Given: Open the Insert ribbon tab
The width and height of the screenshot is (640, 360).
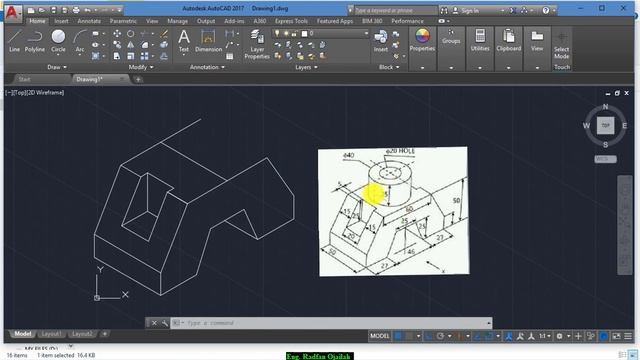Looking at the screenshot, I should coord(61,21).
